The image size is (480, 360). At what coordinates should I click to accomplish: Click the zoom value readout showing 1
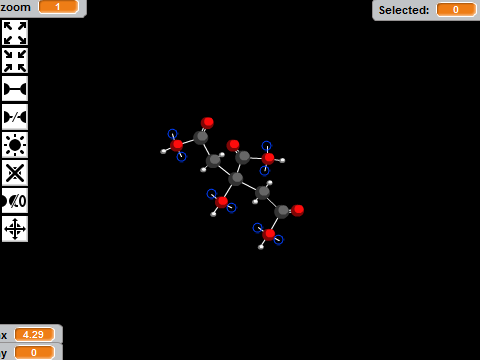point(58,7)
